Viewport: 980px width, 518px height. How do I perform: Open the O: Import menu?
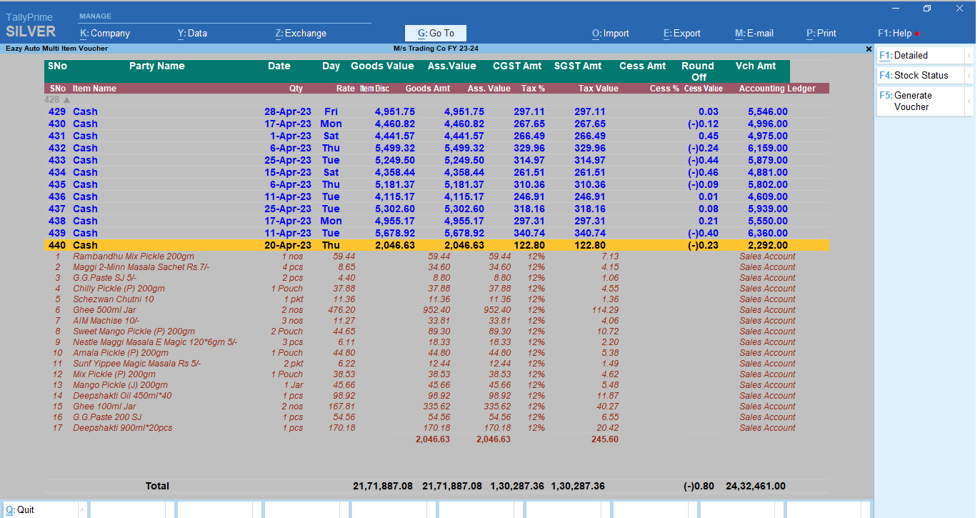611,34
